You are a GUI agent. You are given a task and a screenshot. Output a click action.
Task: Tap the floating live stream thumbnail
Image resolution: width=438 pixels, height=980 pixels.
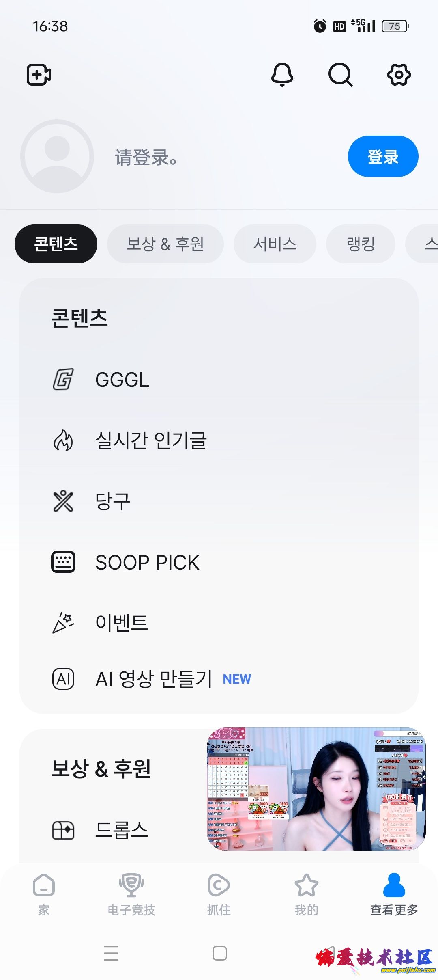pos(316,789)
